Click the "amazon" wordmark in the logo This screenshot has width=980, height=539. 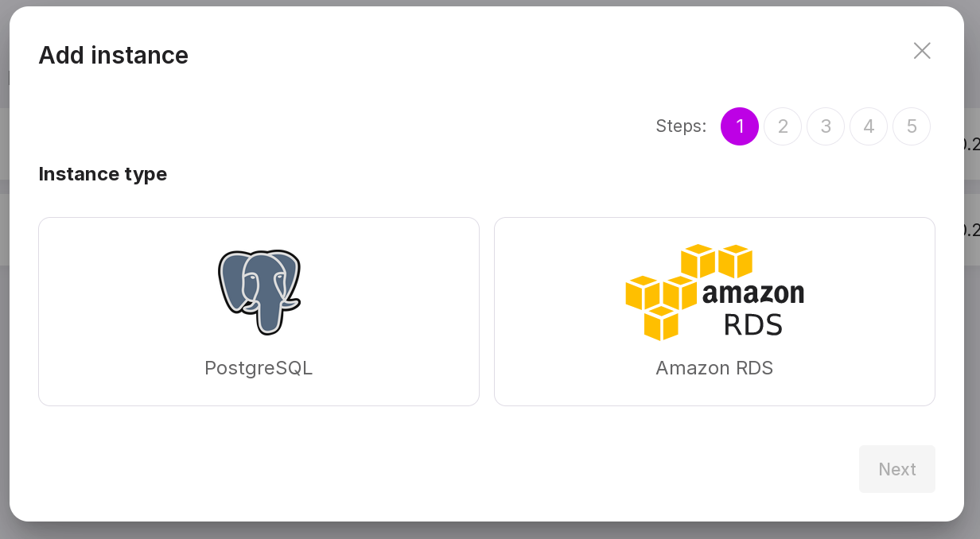[752, 294]
